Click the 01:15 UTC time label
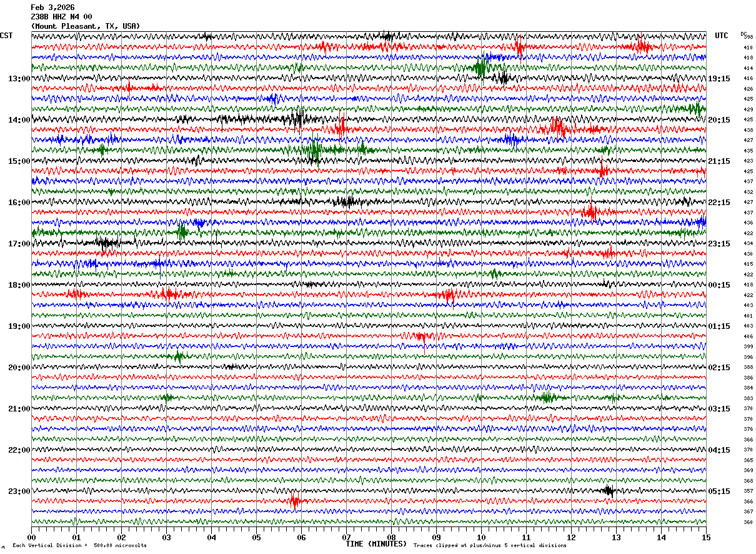 coord(719,326)
